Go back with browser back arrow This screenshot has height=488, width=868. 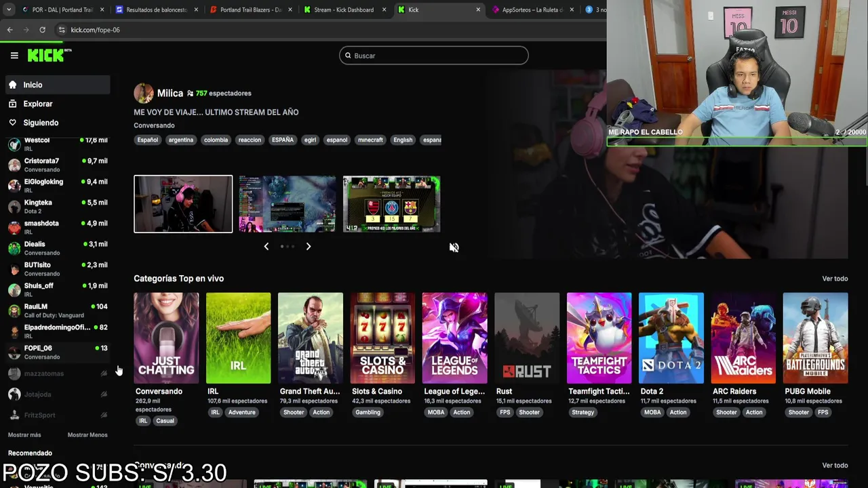click(9, 30)
